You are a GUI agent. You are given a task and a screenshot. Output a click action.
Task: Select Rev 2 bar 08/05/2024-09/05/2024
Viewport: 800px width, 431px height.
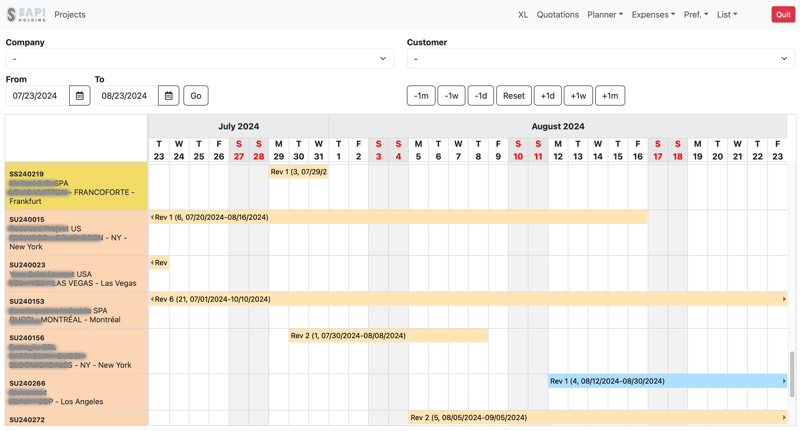[598, 418]
